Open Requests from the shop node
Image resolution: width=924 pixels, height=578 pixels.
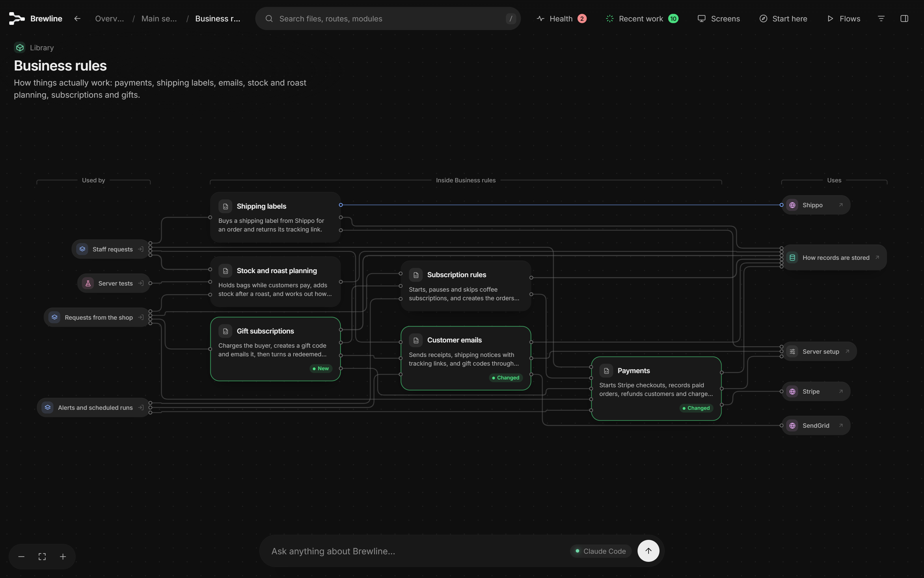pyautogui.click(x=97, y=317)
